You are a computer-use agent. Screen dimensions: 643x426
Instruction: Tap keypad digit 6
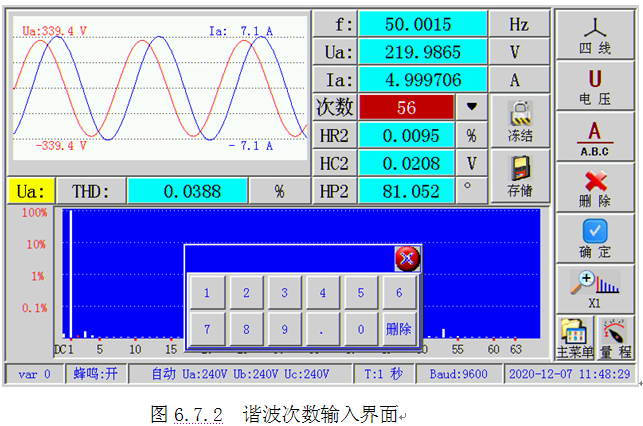click(x=399, y=292)
